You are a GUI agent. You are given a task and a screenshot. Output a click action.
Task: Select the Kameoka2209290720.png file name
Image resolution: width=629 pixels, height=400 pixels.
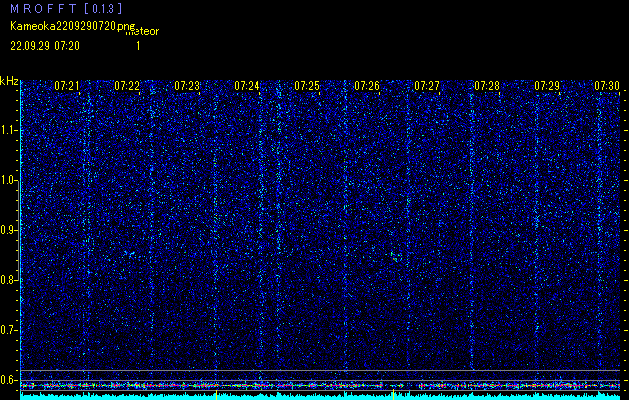tap(73, 26)
